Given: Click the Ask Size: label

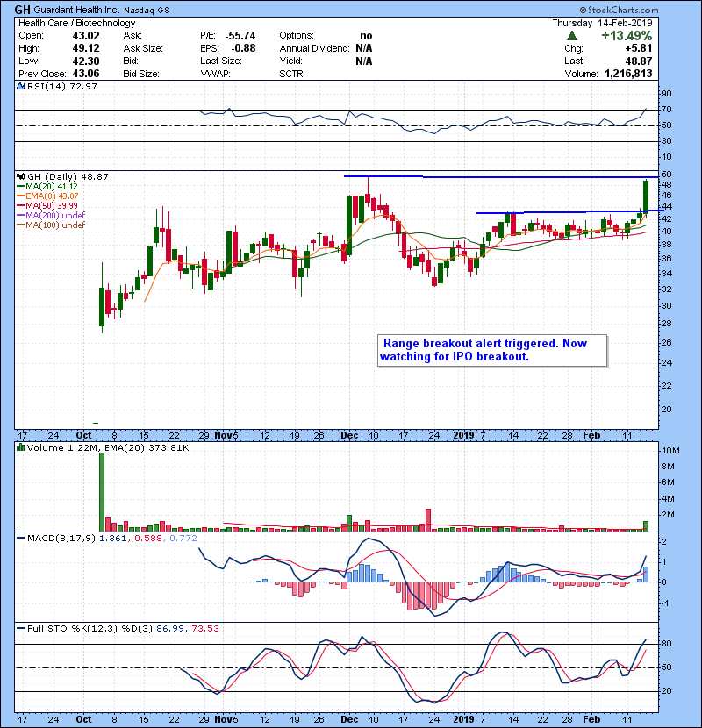Looking at the screenshot, I should click(143, 48).
